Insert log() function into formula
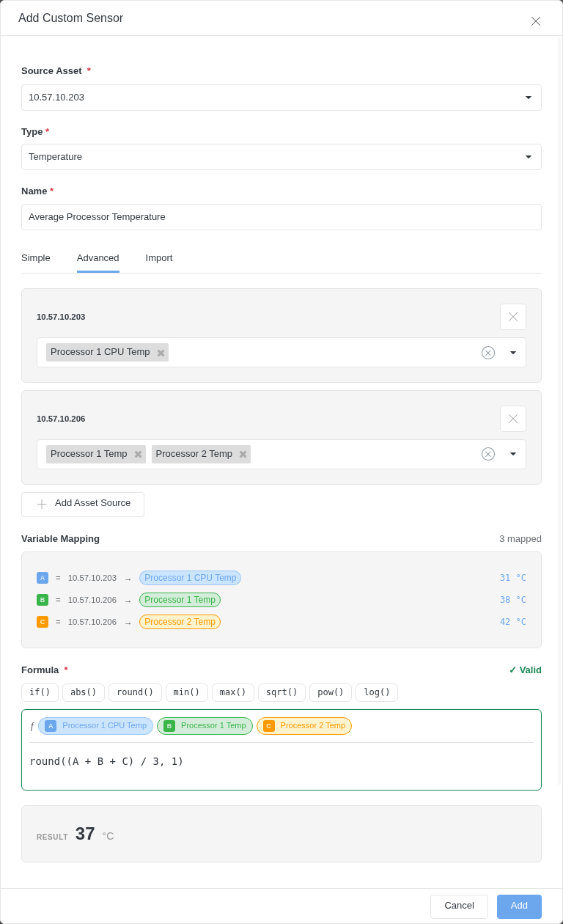 tap(377, 693)
